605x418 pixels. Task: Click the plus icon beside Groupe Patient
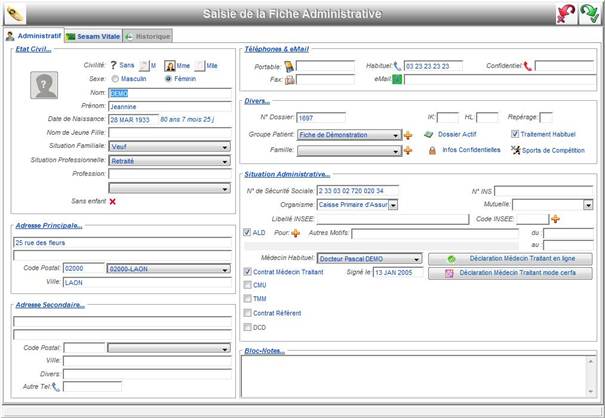tap(408, 135)
